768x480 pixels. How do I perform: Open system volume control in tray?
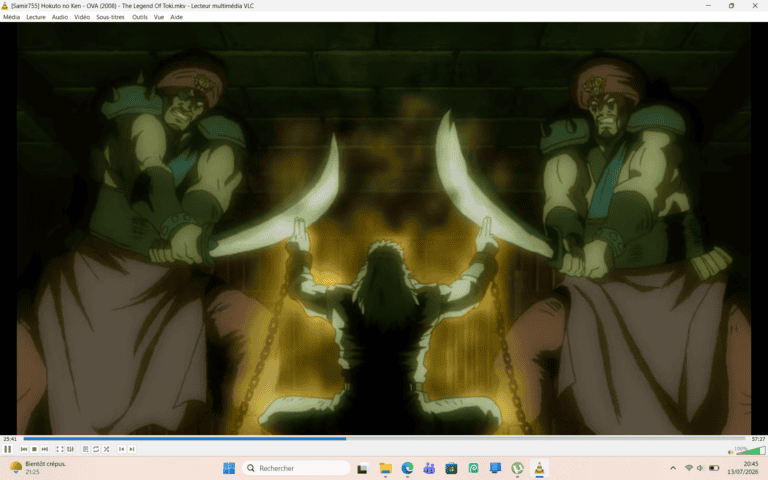(700, 468)
